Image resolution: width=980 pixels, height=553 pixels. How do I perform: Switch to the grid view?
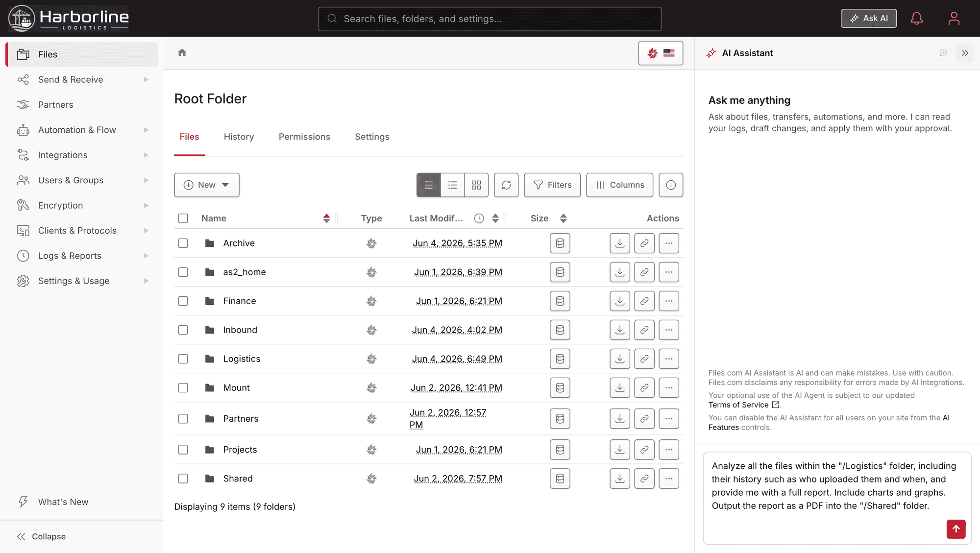tap(476, 185)
